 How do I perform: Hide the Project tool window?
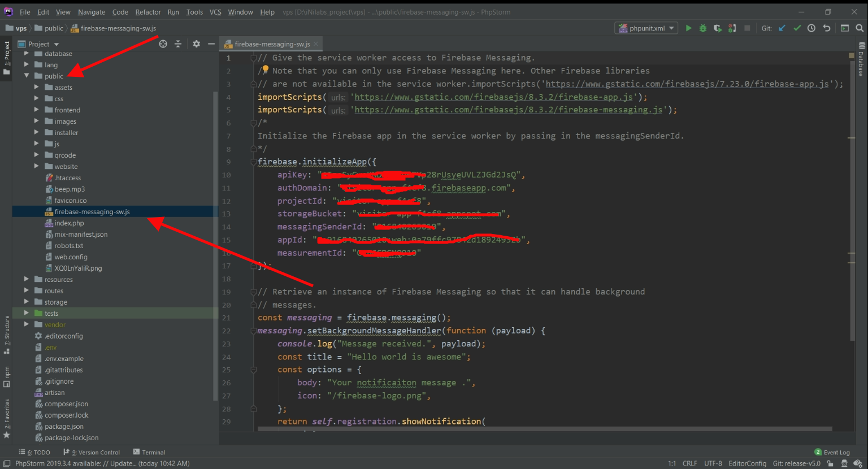click(x=211, y=44)
